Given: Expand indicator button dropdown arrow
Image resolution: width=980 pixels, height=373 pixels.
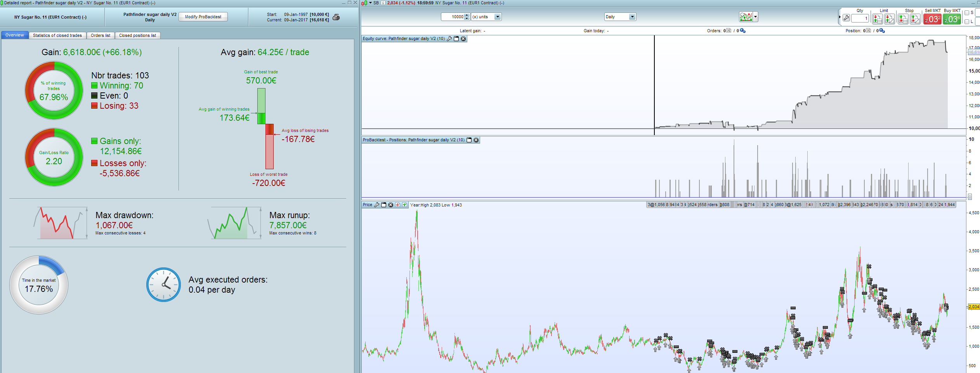Looking at the screenshot, I should (755, 17).
